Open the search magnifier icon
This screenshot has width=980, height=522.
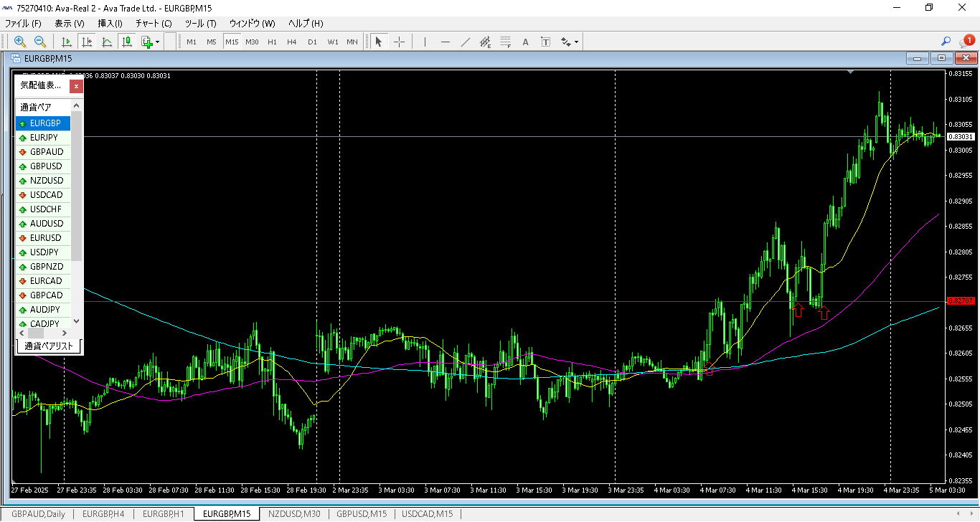pos(946,42)
